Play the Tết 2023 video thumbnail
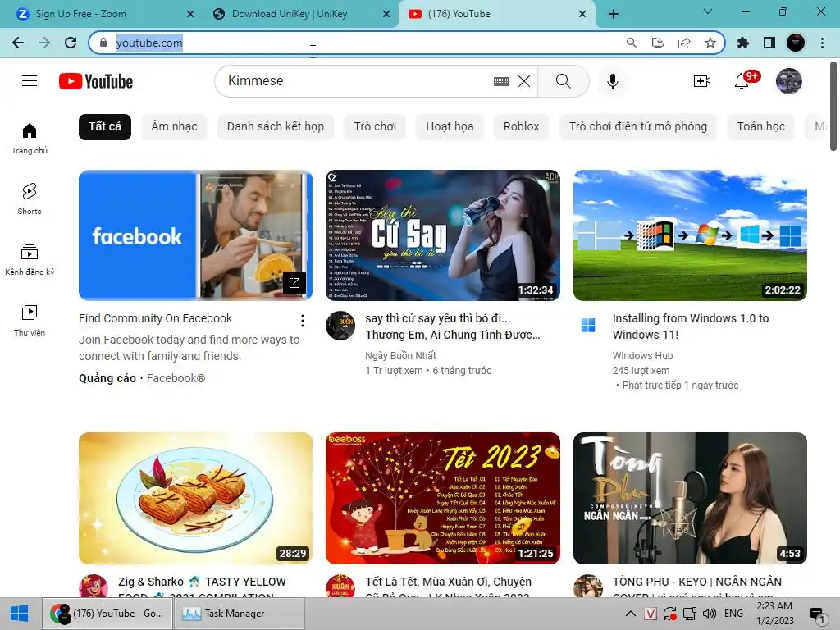840x630 pixels. (x=443, y=498)
